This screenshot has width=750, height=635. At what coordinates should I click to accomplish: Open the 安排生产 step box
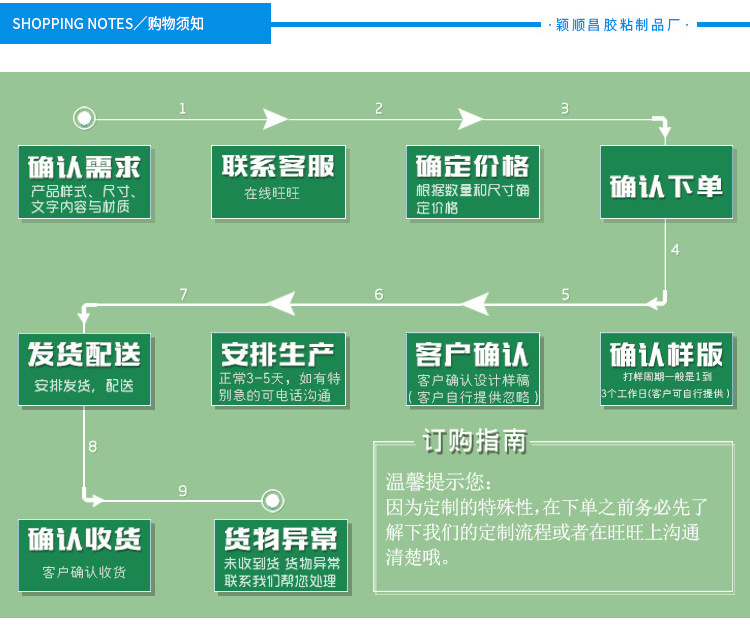(278, 369)
